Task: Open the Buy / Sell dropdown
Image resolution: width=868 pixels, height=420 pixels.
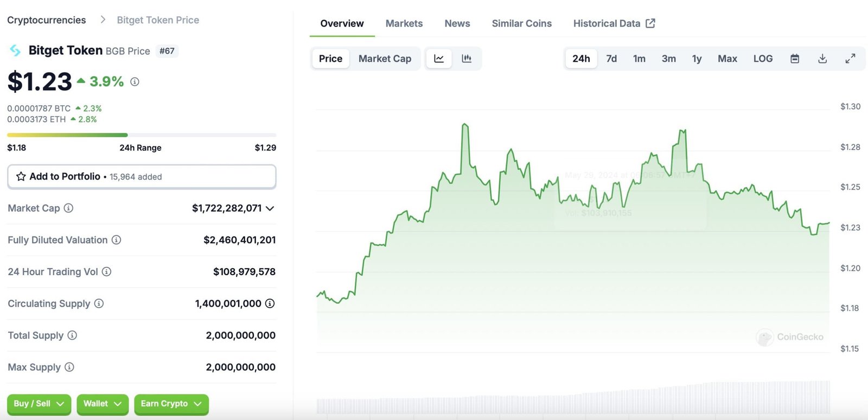Action: tap(39, 404)
